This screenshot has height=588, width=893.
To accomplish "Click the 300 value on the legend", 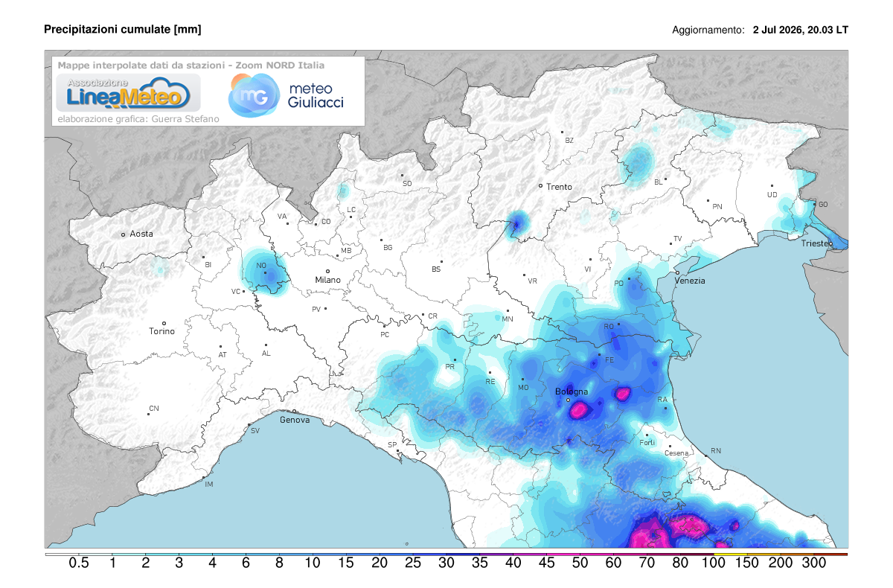I will (x=814, y=563).
